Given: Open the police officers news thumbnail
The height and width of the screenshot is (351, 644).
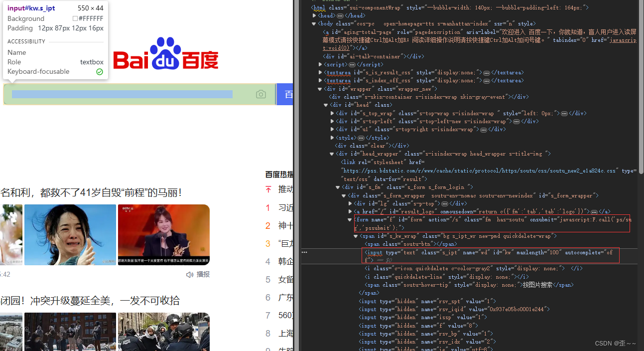Looking at the screenshot, I should coord(164,332).
